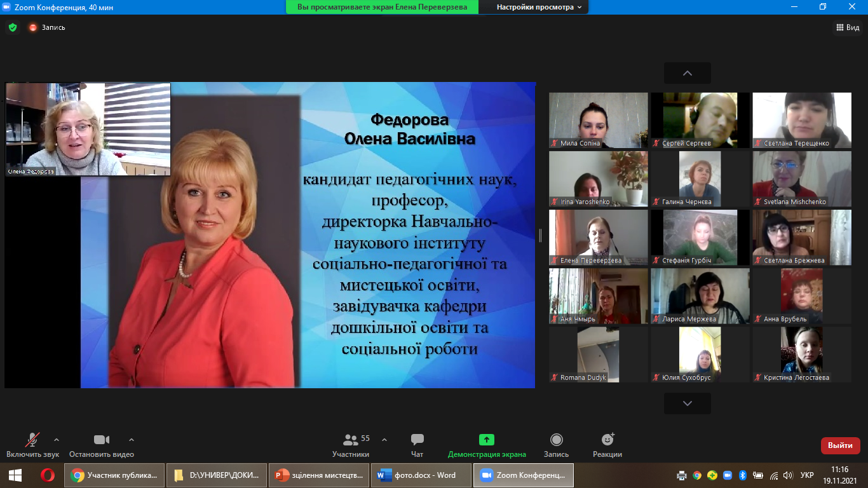Open the Chat panel icon
Screen dimensions: 868x488
click(x=417, y=440)
